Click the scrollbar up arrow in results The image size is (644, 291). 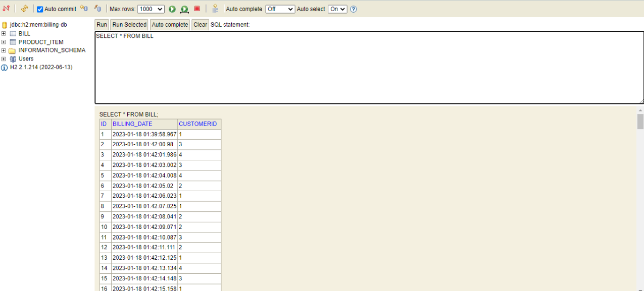pos(640,110)
